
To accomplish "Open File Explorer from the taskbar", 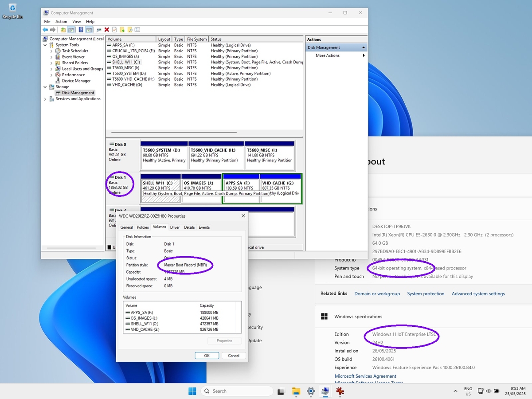I will (x=296, y=391).
